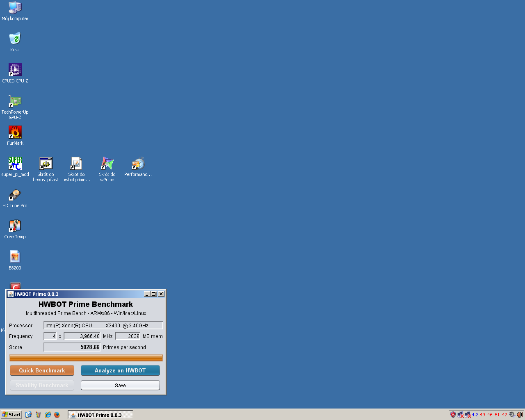This screenshot has height=420, width=525.
Task: Select the Skrót do wPrime shortcut
Action: 107,169
